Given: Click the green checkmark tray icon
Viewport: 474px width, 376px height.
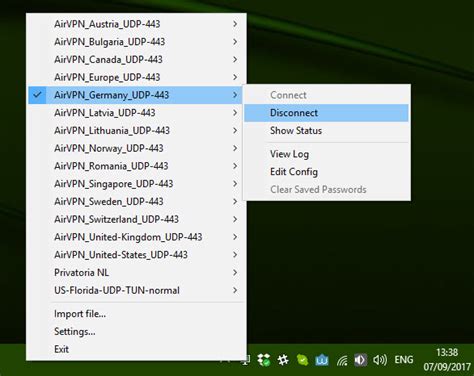Looking at the screenshot, I should 302,360.
